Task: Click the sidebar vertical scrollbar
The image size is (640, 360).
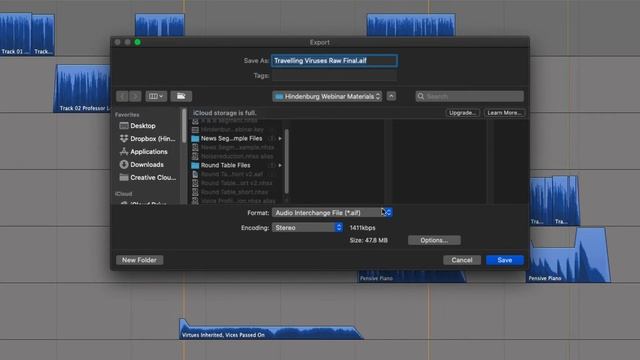Action: pos(184,126)
